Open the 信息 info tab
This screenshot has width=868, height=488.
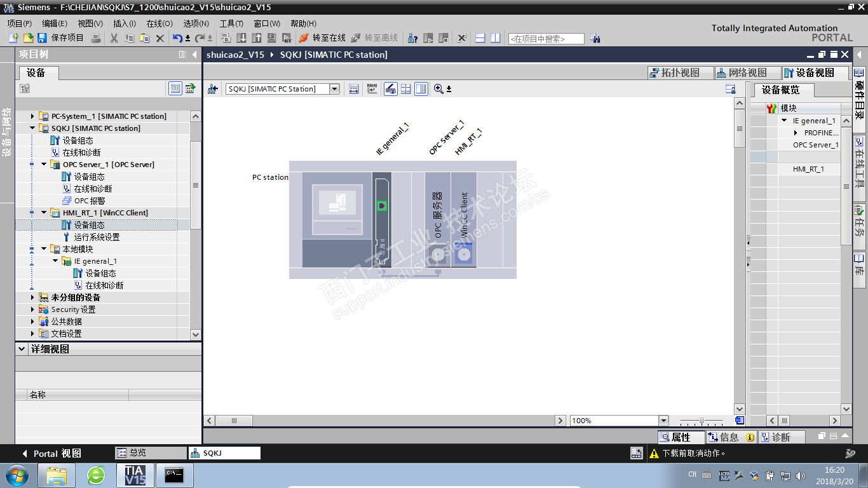(x=731, y=437)
